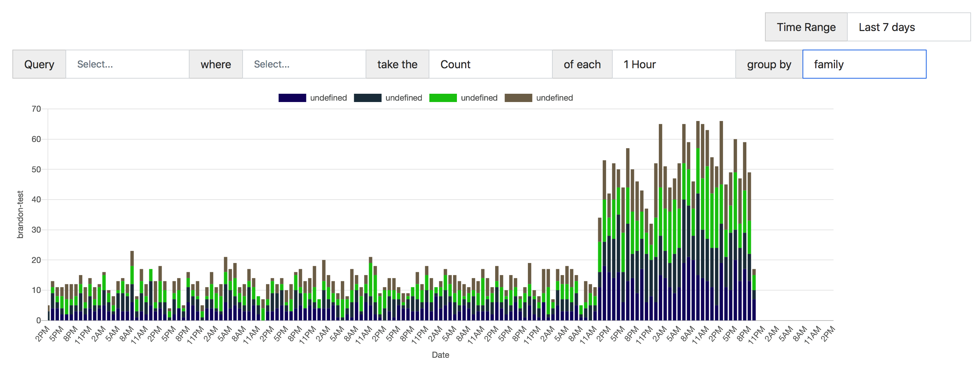Toggle the dark navy legend series

coord(292,98)
